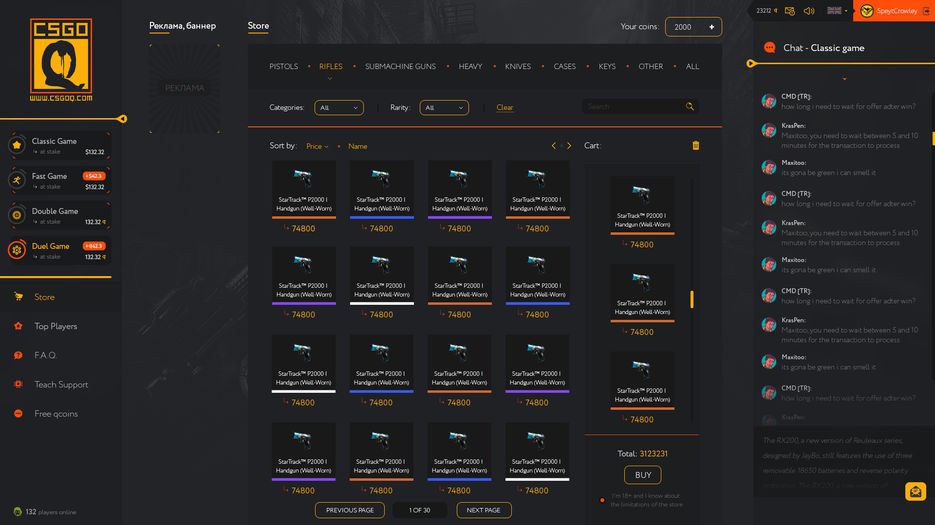Click the Clear filters link
The height and width of the screenshot is (525, 935).
click(x=504, y=108)
